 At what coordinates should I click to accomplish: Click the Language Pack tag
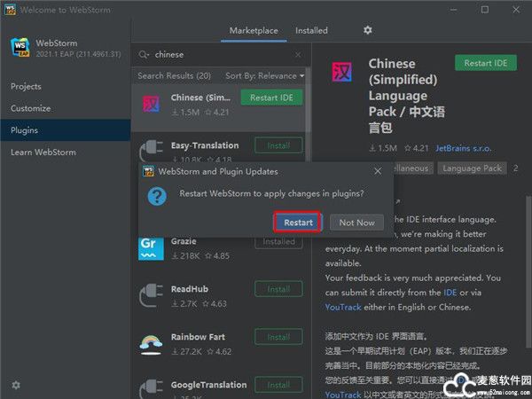click(472, 168)
